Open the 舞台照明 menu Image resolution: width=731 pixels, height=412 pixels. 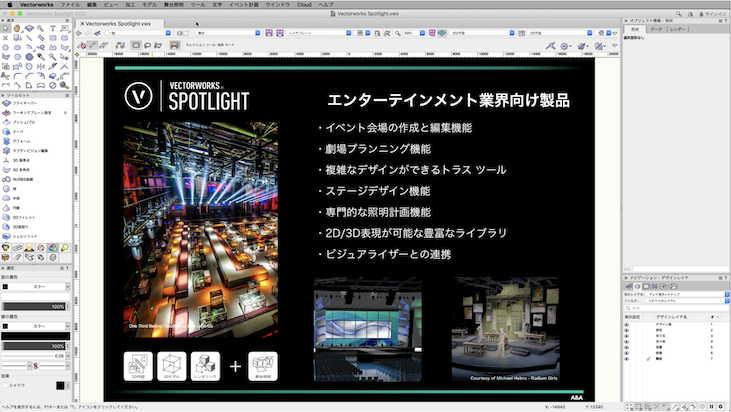(173, 4)
